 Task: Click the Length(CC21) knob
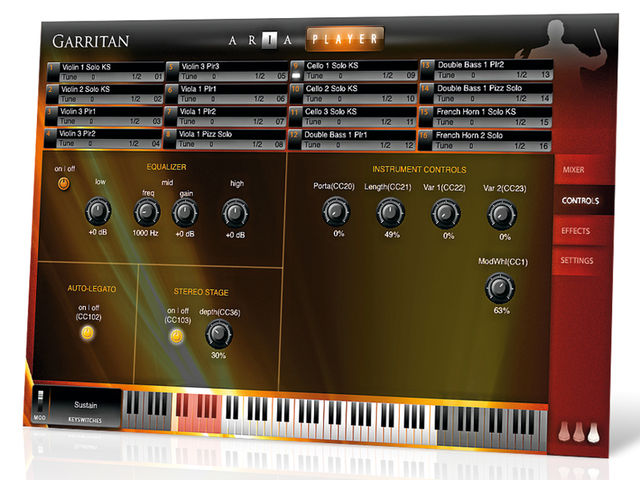(390, 213)
